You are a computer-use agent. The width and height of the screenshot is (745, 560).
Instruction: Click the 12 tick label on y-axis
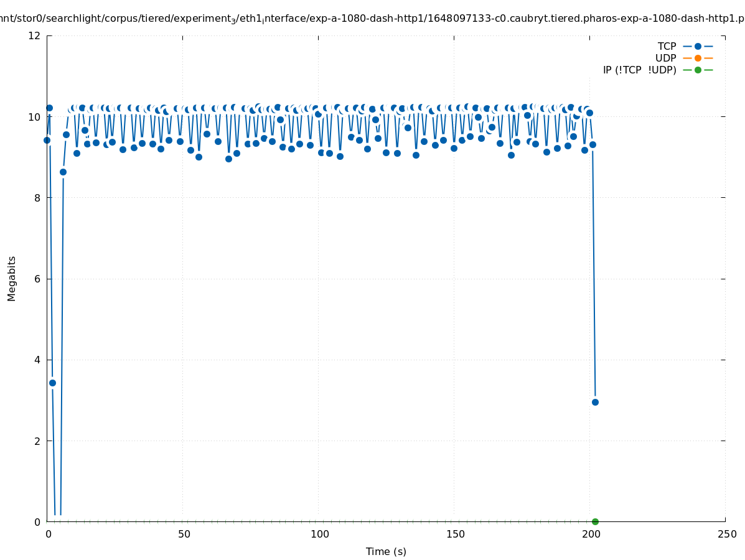(x=34, y=35)
